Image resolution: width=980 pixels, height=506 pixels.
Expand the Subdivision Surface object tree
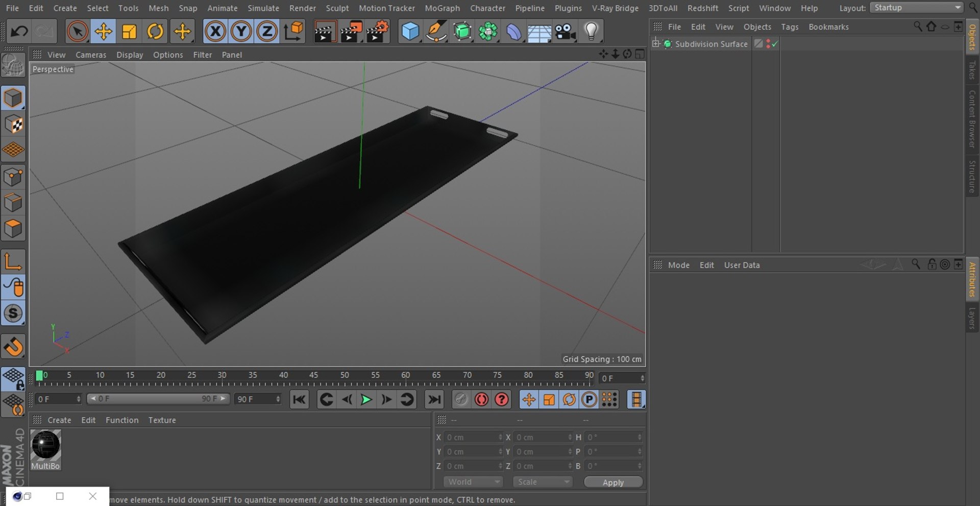pyautogui.click(x=656, y=44)
